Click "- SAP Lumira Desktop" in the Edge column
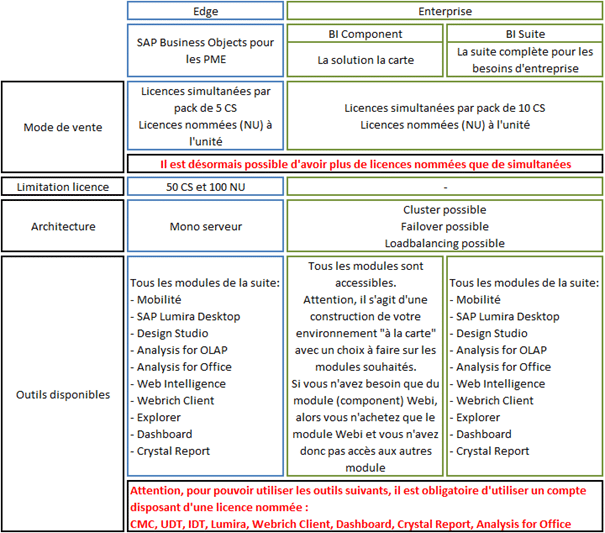Viewport: 605px width, 533px height. tap(185, 316)
